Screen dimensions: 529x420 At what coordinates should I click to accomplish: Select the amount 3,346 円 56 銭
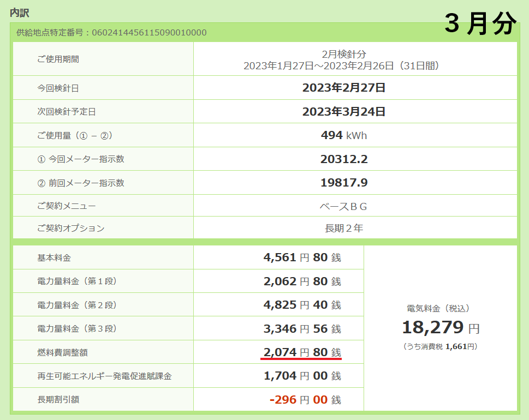pyautogui.click(x=302, y=329)
